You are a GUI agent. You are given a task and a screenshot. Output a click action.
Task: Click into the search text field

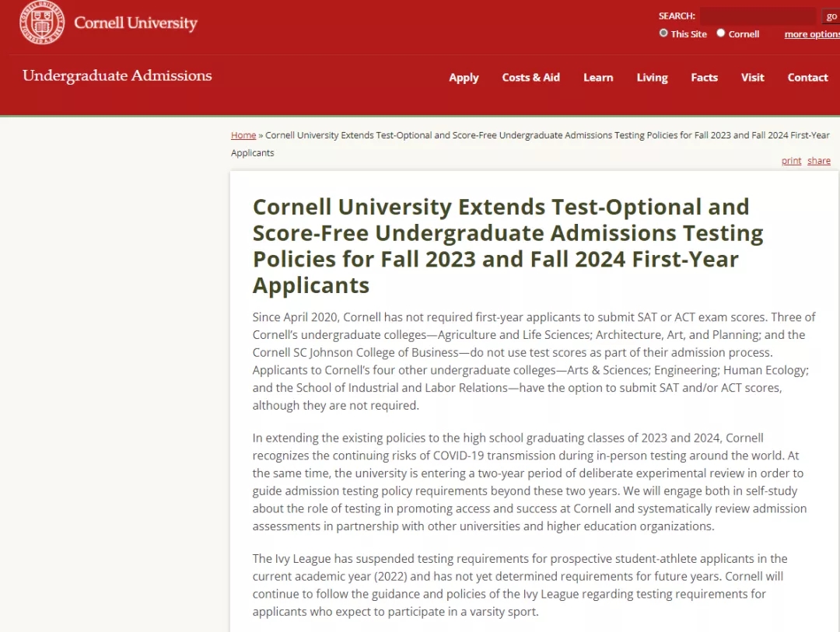[758, 16]
